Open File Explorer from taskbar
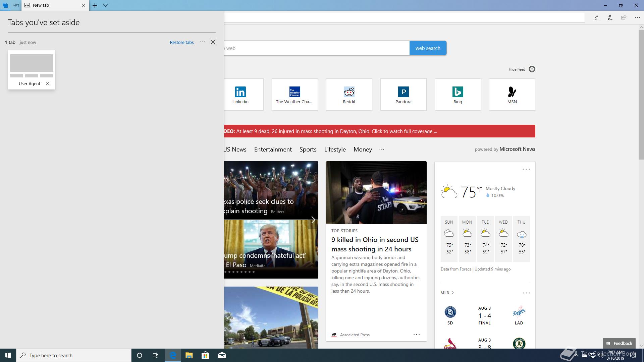Viewport: 644px width, 362px height. tap(189, 355)
